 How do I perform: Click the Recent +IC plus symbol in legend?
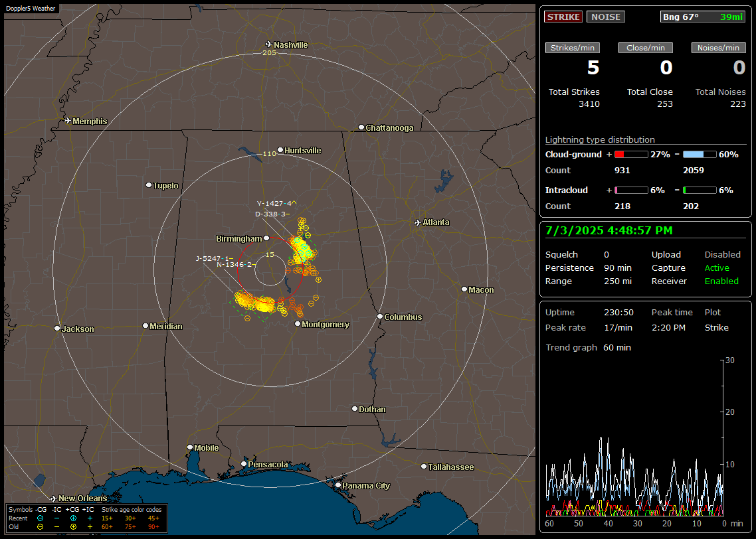click(90, 518)
